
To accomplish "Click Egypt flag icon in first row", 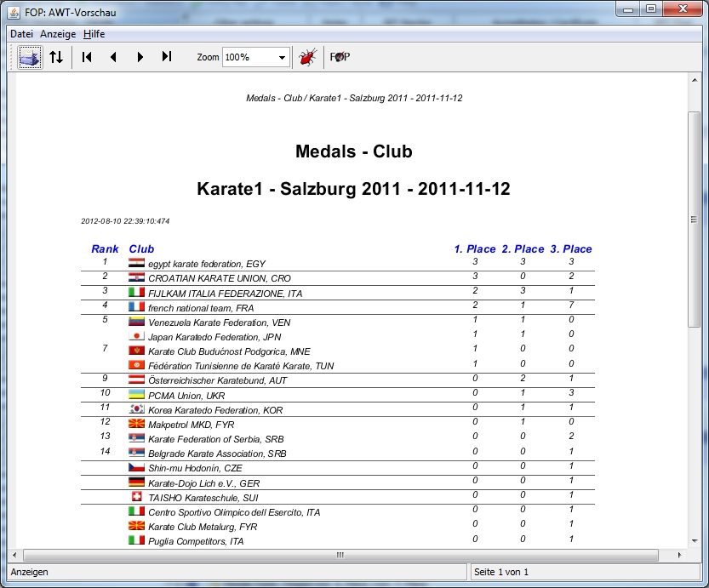I will tap(136, 263).
